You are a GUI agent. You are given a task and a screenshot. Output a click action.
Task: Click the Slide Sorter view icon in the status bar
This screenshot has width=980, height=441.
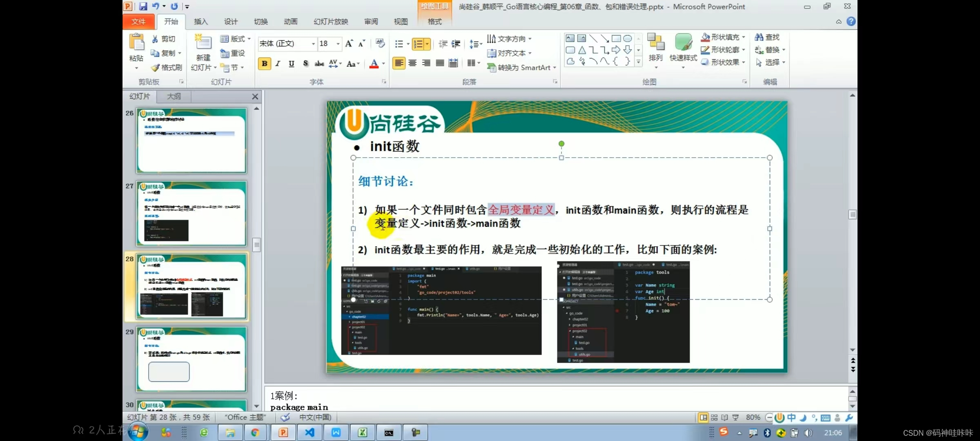[x=714, y=417]
